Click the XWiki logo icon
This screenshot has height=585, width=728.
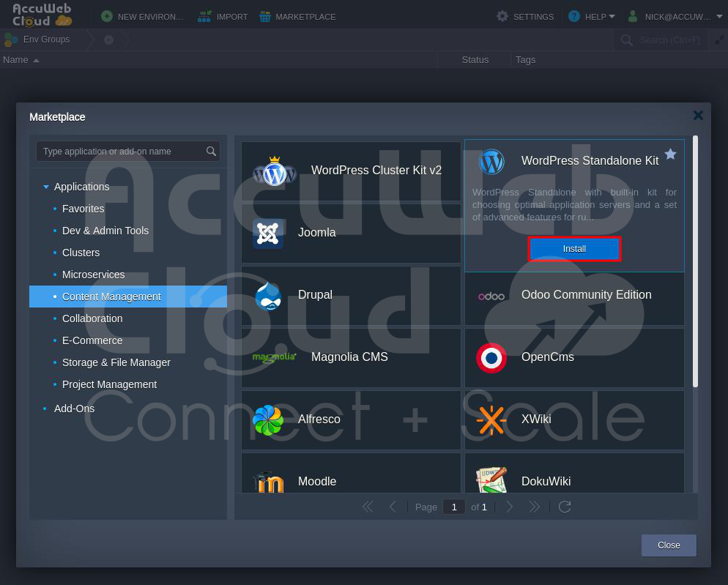click(491, 420)
